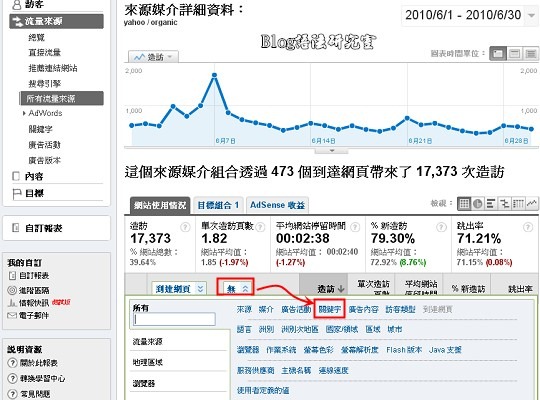
Task: Select the 網站使用情況 tab
Action: [x=160, y=206]
